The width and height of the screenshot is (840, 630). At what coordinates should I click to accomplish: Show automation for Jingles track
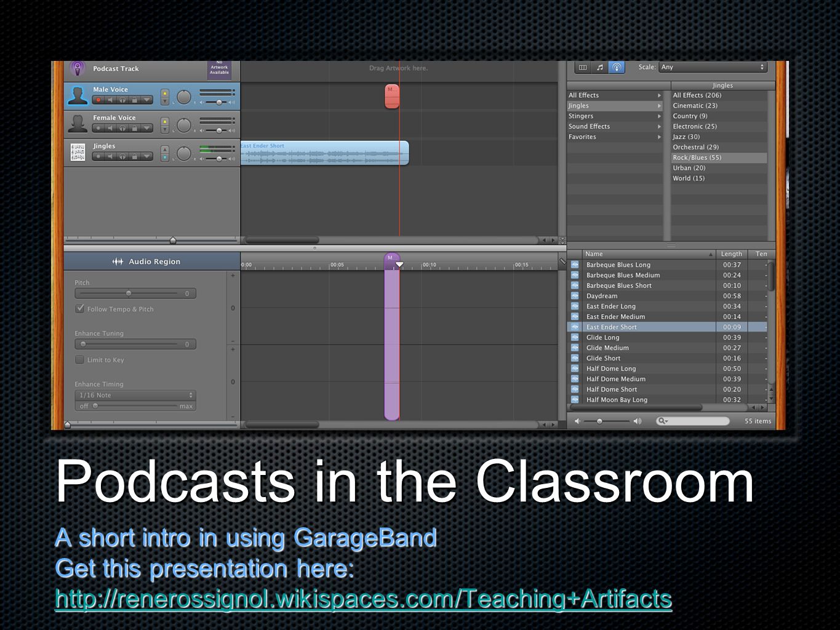[x=146, y=157]
